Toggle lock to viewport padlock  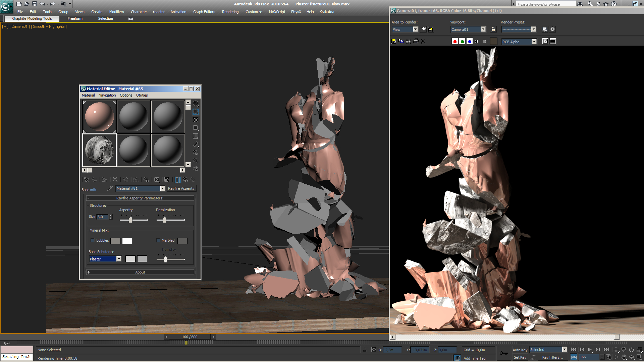click(493, 29)
